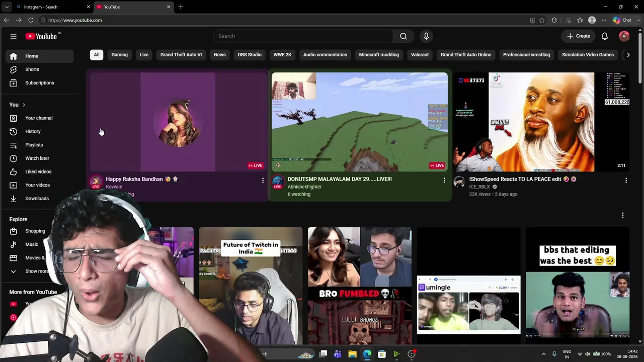Open the browser profile icon
This screenshot has height=362, width=644.
[x=592, y=20]
